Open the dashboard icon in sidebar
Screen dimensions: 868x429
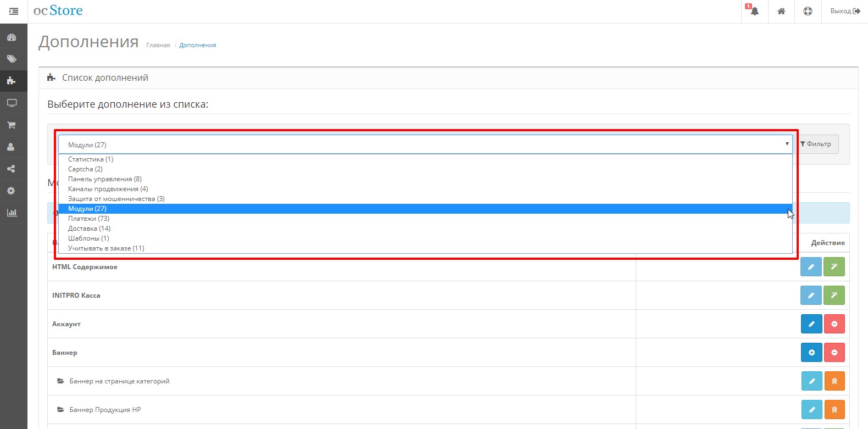[12, 37]
